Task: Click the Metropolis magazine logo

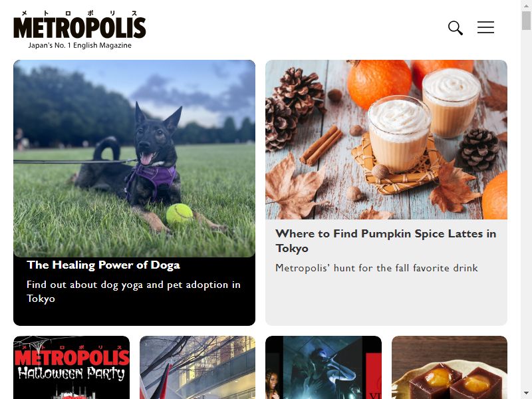Action: click(80, 30)
